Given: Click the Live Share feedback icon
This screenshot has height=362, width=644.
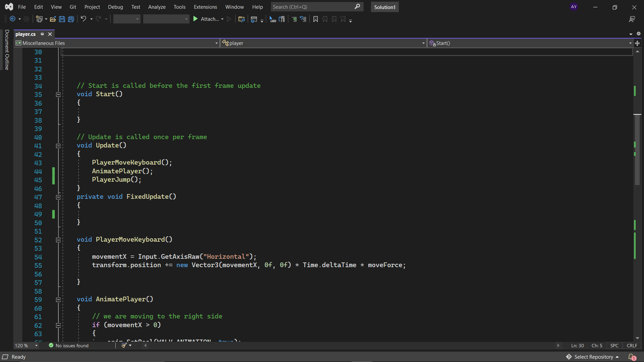Looking at the screenshot, I should point(632,19).
